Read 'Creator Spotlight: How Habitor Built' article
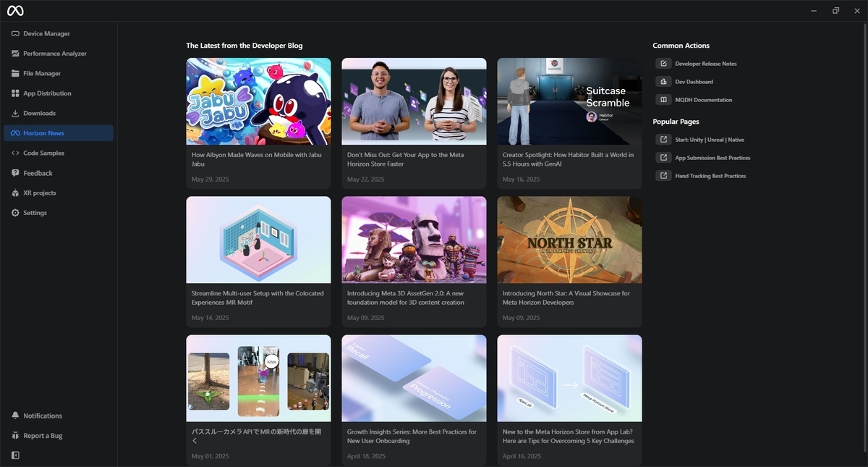Viewport: 868px width, 467px height. pyautogui.click(x=568, y=159)
